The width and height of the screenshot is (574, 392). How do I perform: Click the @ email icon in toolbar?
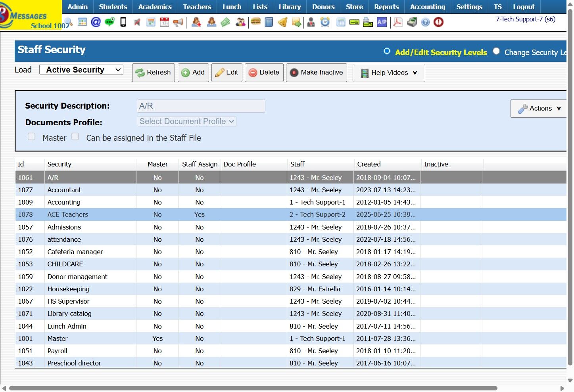96,22
